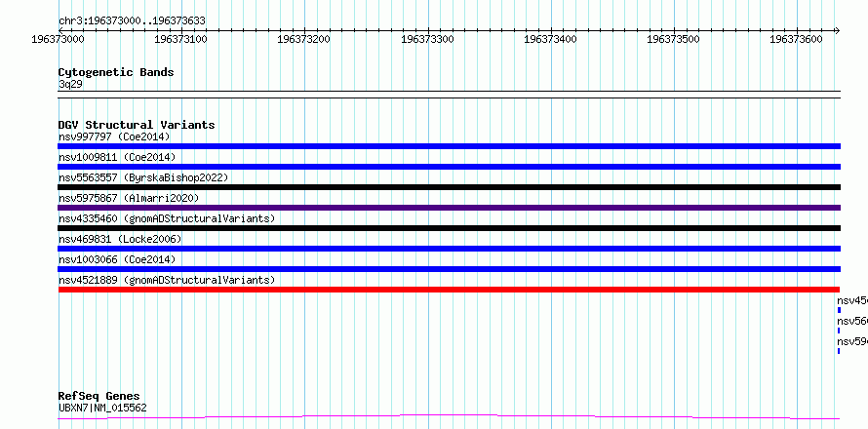Select the purple bar under nsv5975867
Screen dimensions: 868x429
(449, 208)
